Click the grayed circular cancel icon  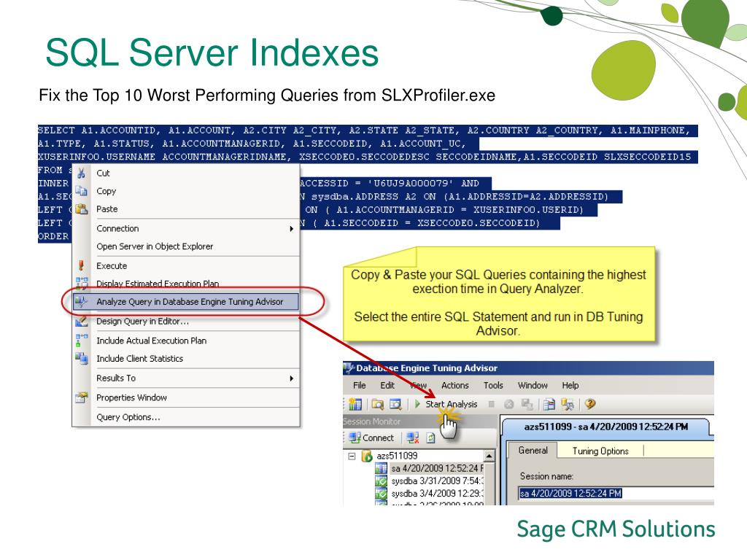(508, 404)
